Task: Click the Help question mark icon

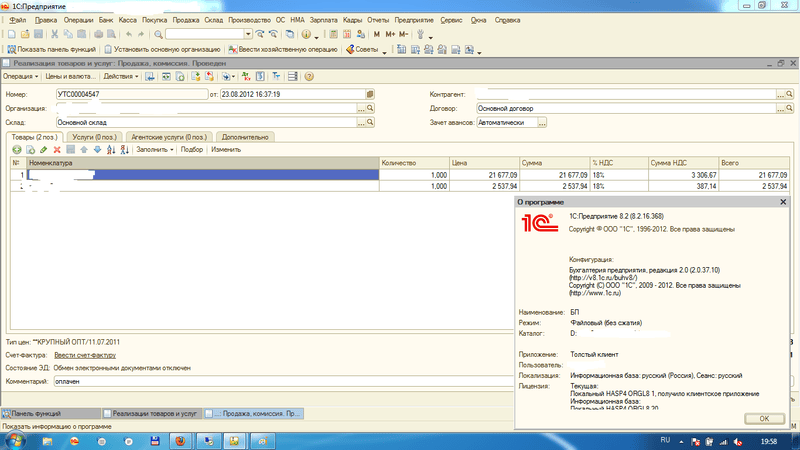Action: click(304, 34)
